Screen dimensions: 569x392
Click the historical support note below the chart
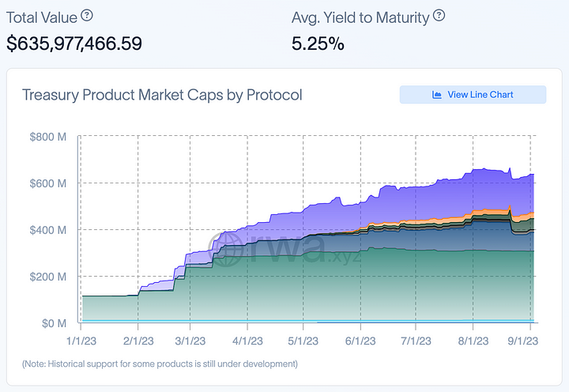tap(160, 364)
